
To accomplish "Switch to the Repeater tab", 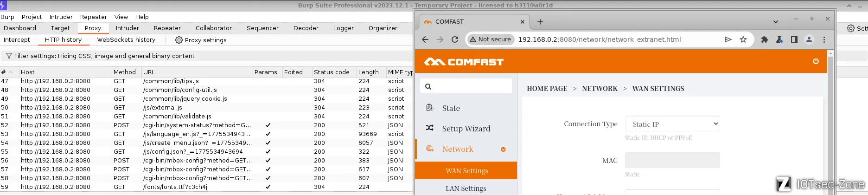I will [x=167, y=28].
